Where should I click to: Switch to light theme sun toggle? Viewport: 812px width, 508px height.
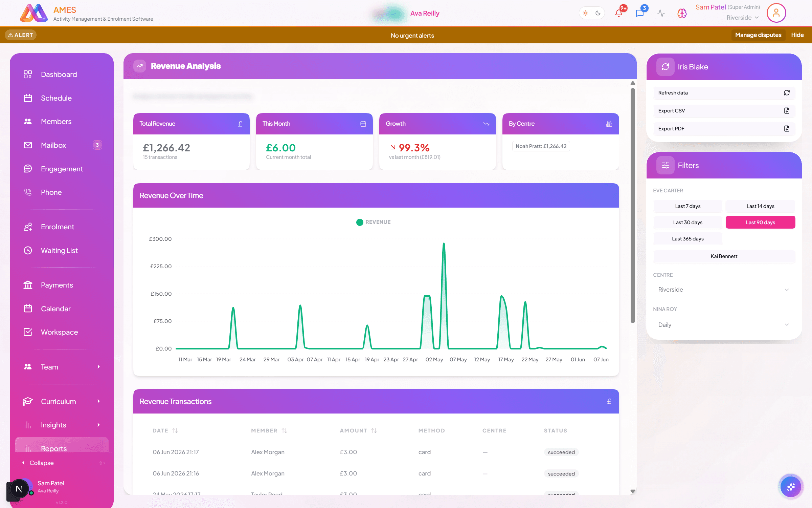(586, 13)
